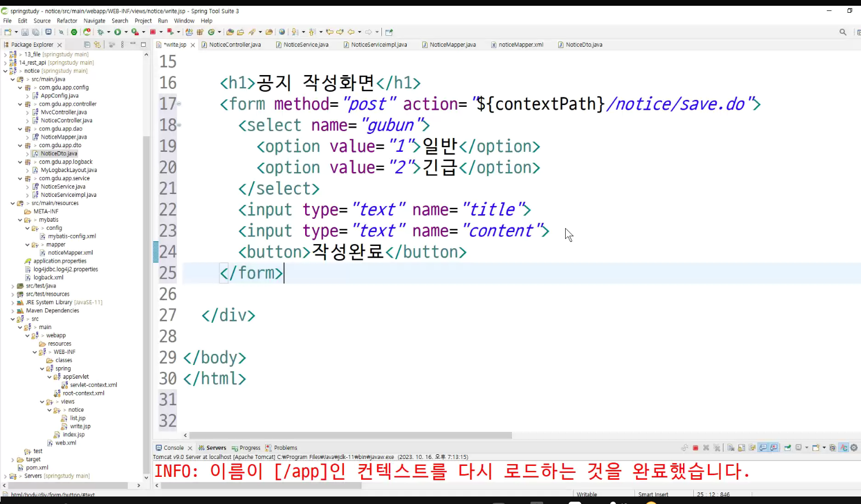Select application.properties in tree

[60, 261]
